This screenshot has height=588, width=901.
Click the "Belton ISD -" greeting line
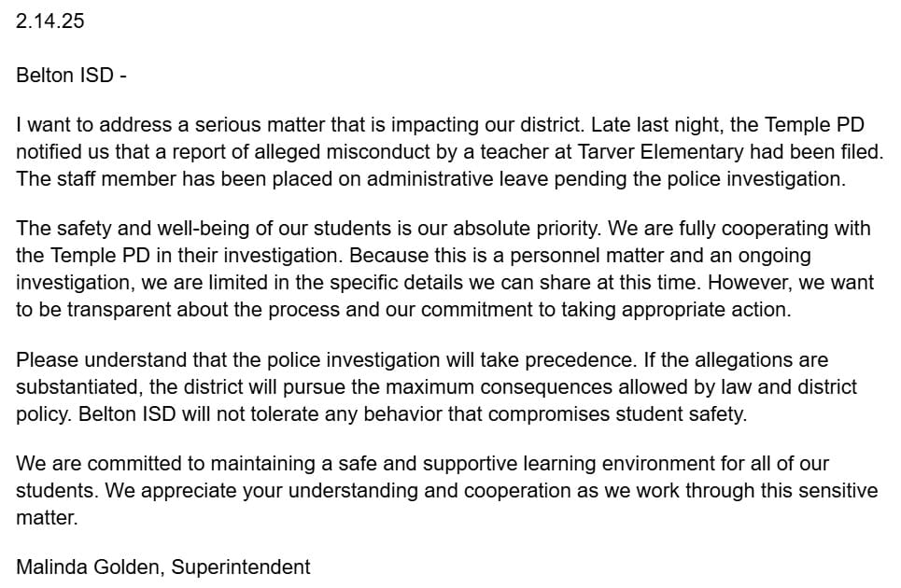(x=71, y=76)
